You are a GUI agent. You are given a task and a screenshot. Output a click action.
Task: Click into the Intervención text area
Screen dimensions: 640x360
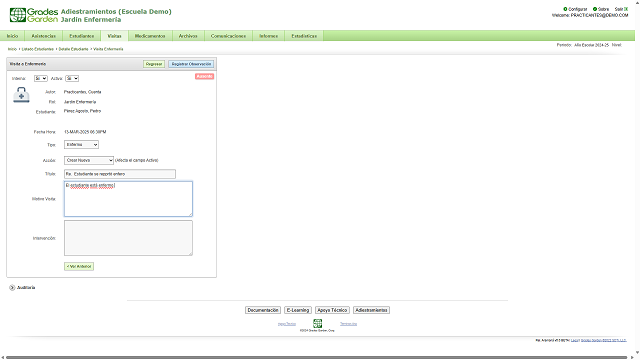128,238
